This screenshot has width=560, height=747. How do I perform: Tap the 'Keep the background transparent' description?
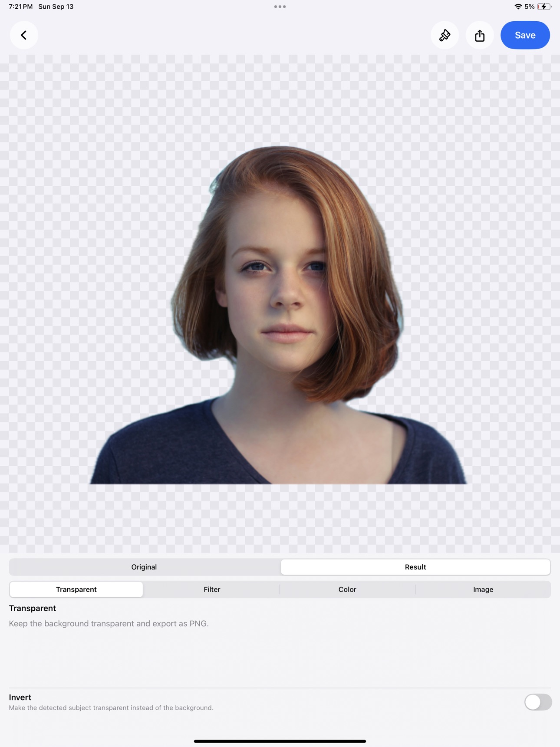tap(109, 624)
